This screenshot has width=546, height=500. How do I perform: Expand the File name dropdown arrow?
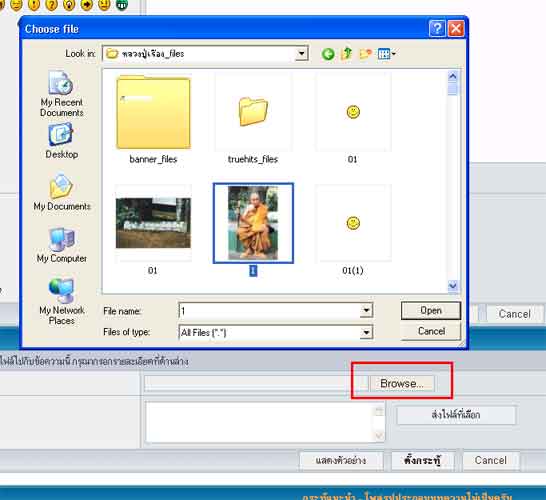coord(366,310)
